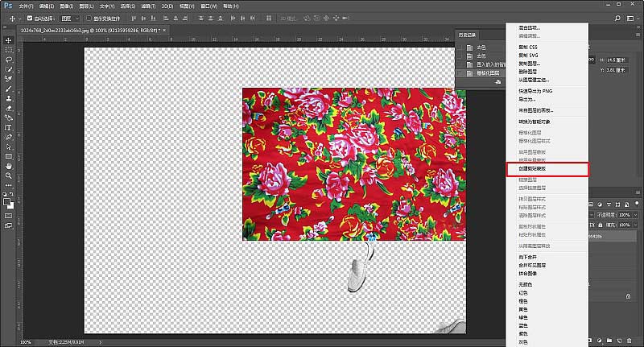This screenshot has width=644, height=347.
Task: Open the 图层 auto-select dropdown
Action: [70, 18]
